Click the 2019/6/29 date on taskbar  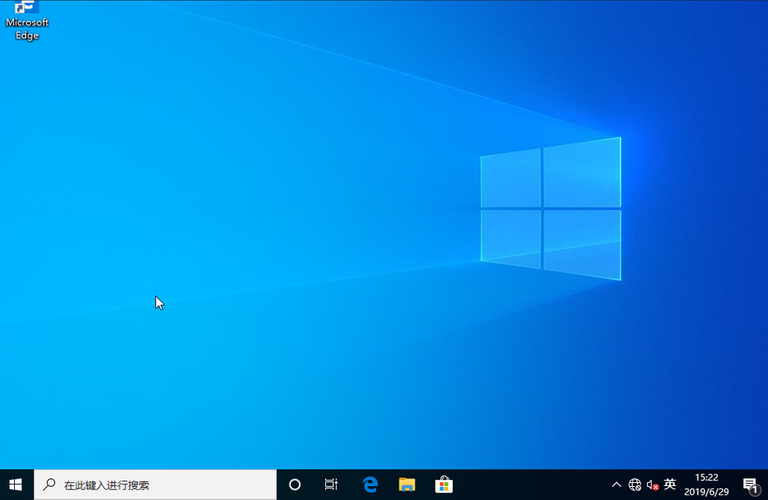[706, 491]
